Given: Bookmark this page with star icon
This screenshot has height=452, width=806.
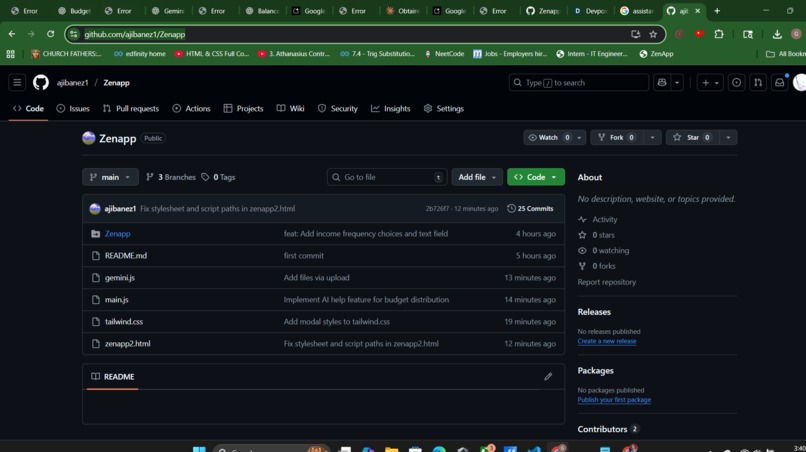Looking at the screenshot, I should coord(653,34).
